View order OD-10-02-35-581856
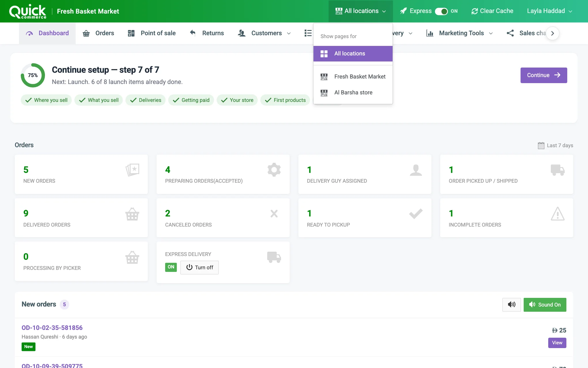 point(557,343)
